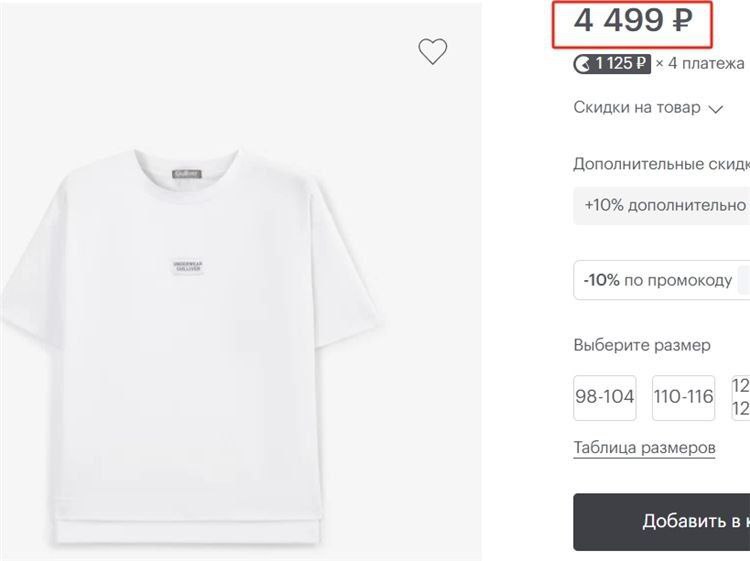Select size 98-104
750x561 pixels.
click(x=605, y=397)
